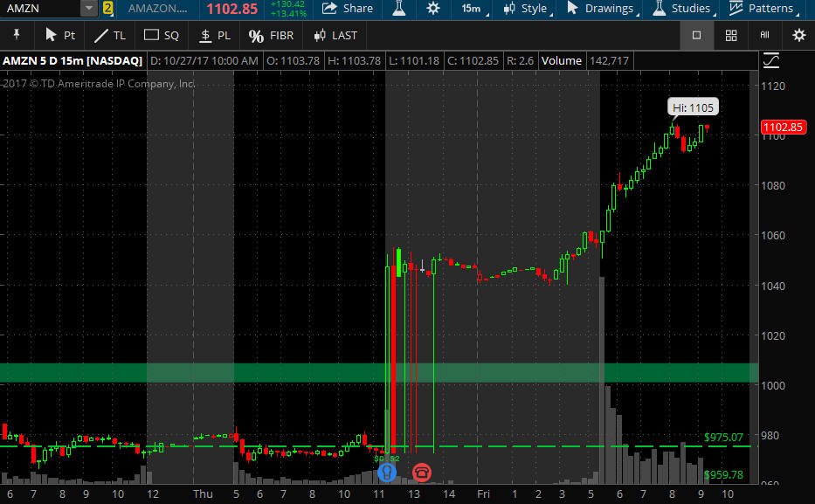Open drawing toolbar settings gear
Screen dimensions: 815x504
pyautogui.click(x=799, y=35)
